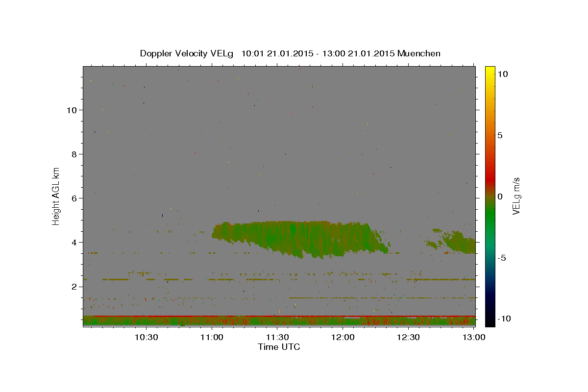Click the yellow top of the colorbar
Viewport: 588px width, 392px height.
490,71
